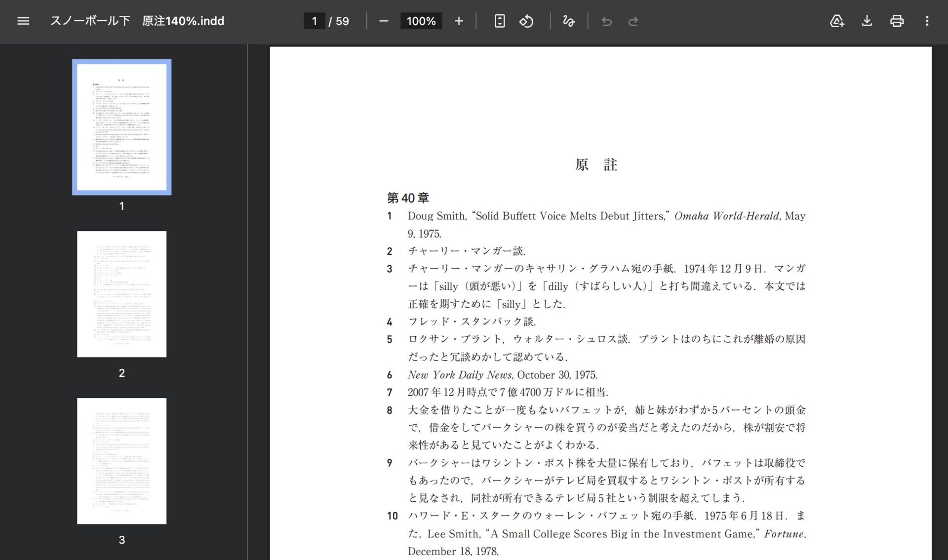Open the three-dot more actions menu

pos(927,21)
